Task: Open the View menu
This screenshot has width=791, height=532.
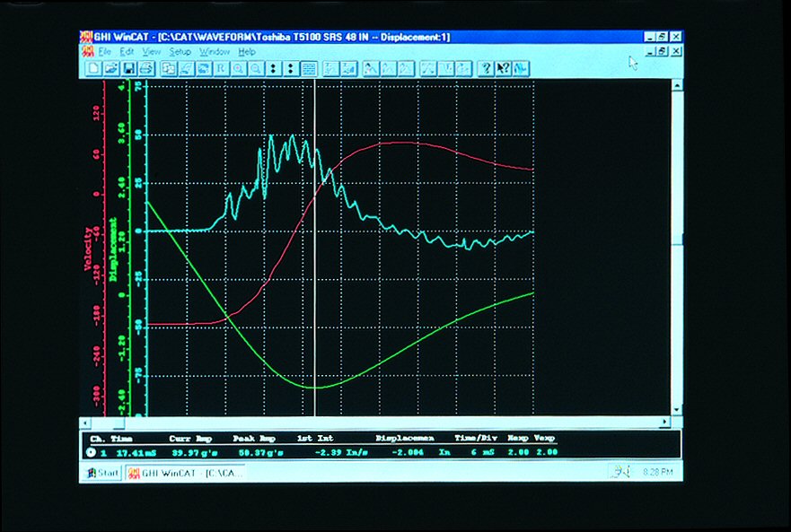Action: [x=152, y=51]
